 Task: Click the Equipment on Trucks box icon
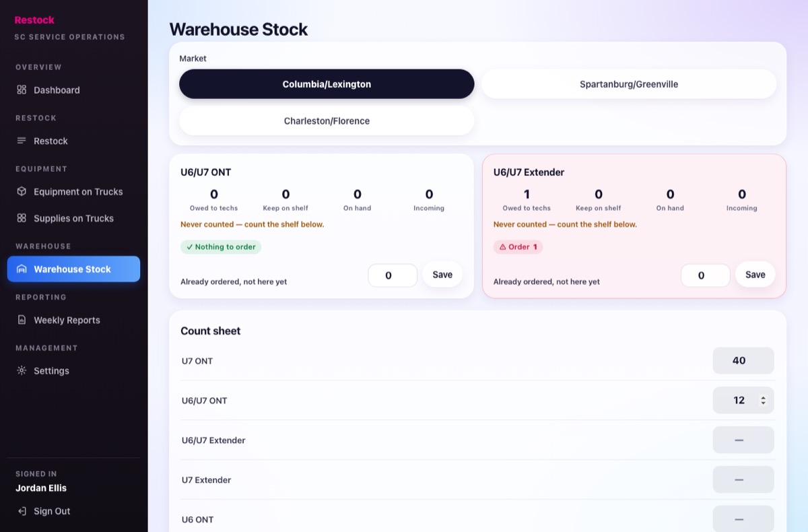point(22,191)
